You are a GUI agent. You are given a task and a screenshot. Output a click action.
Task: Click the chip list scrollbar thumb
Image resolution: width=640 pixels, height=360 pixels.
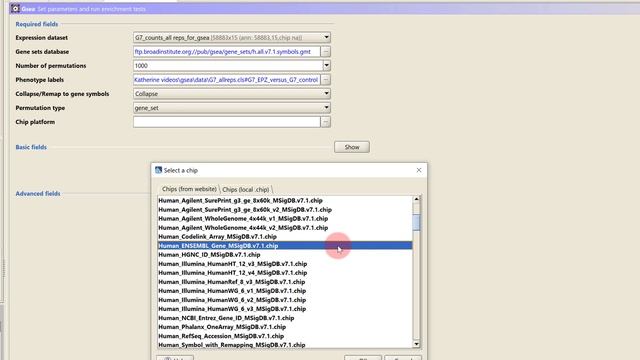pos(416,222)
